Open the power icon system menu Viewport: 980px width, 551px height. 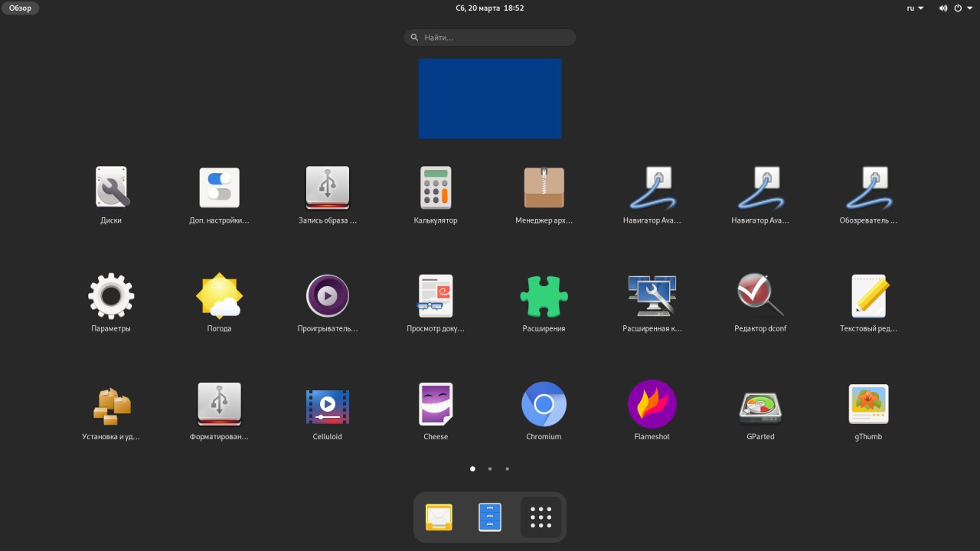[958, 8]
